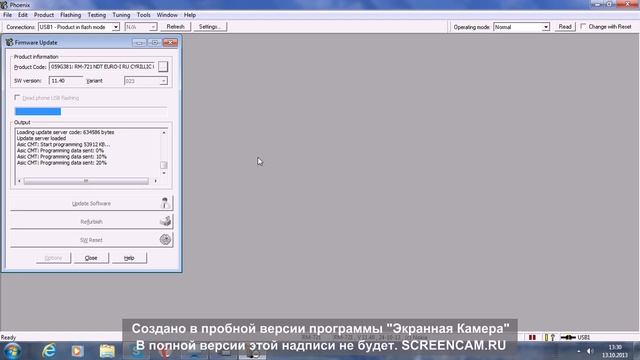The height and width of the screenshot is (360, 640).
Task: Click the Refresh button in toolbar
Action: 176,27
